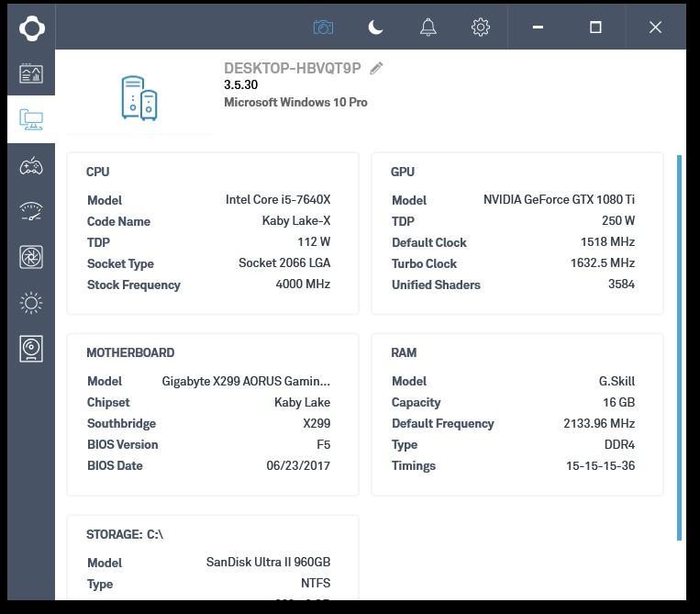Image resolution: width=700 pixels, height=614 pixels.
Task: Click the Default Frequency label
Action: 443,424
